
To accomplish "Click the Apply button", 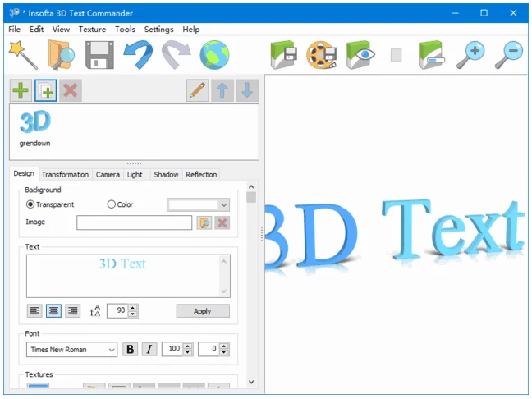I will click(x=202, y=311).
